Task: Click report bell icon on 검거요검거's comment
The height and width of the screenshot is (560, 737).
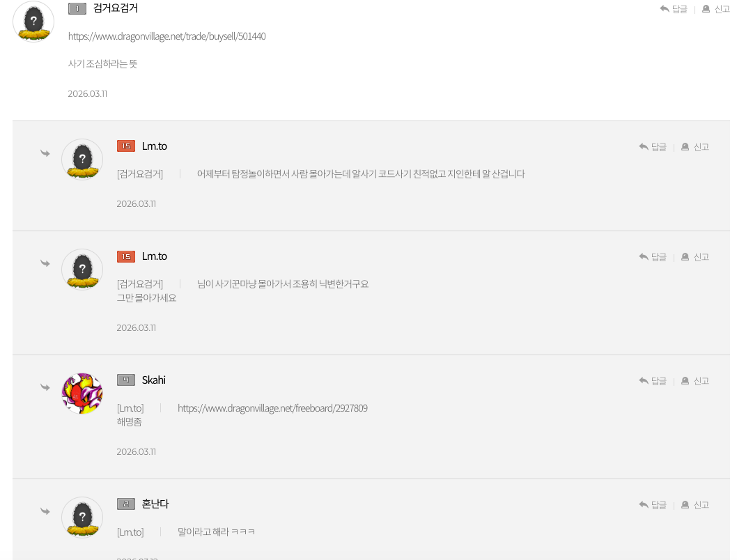Action: coord(706,8)
